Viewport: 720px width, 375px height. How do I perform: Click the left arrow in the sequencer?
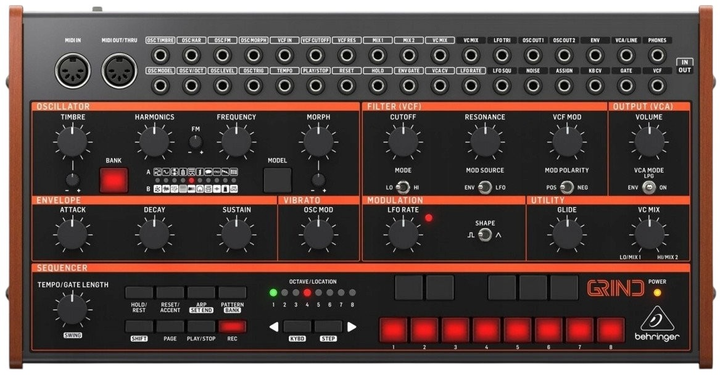[x=274, y=327]
